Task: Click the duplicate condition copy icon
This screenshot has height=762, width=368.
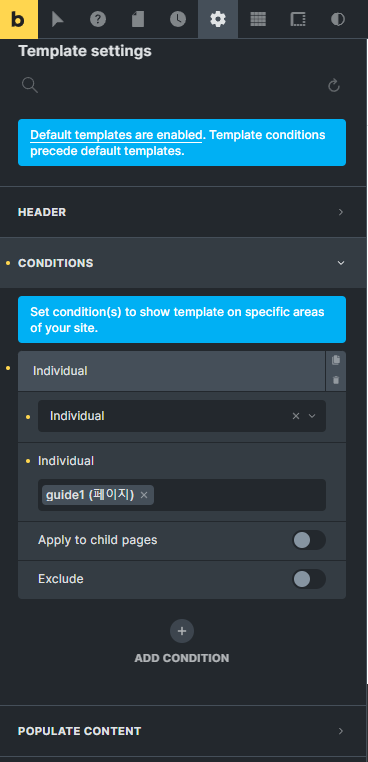Action: 336,360
